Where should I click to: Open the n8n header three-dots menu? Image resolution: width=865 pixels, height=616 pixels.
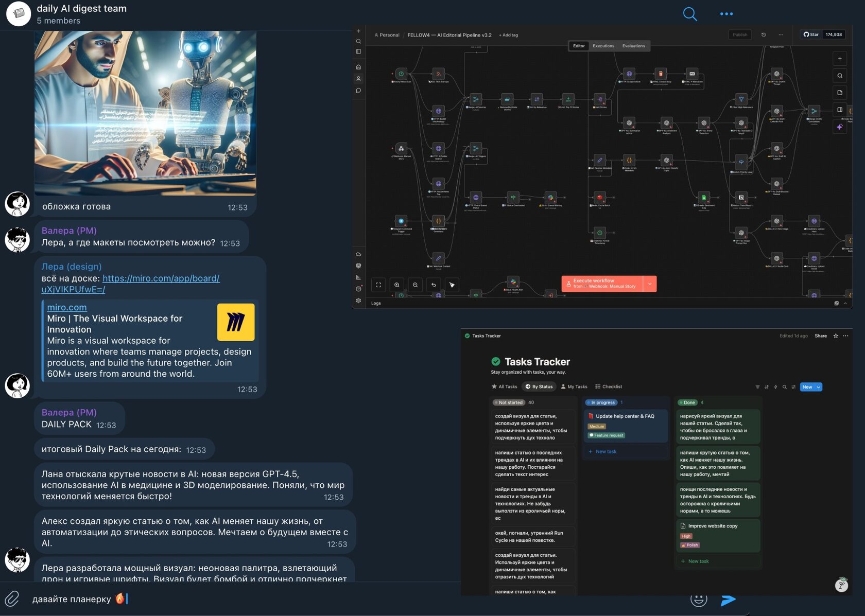(781, 35)
